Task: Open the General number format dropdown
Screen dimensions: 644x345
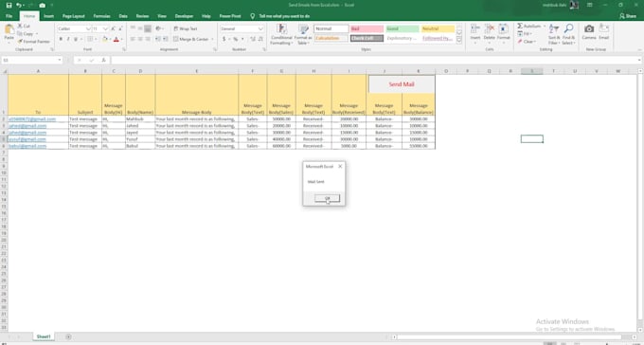Action: 260,28
